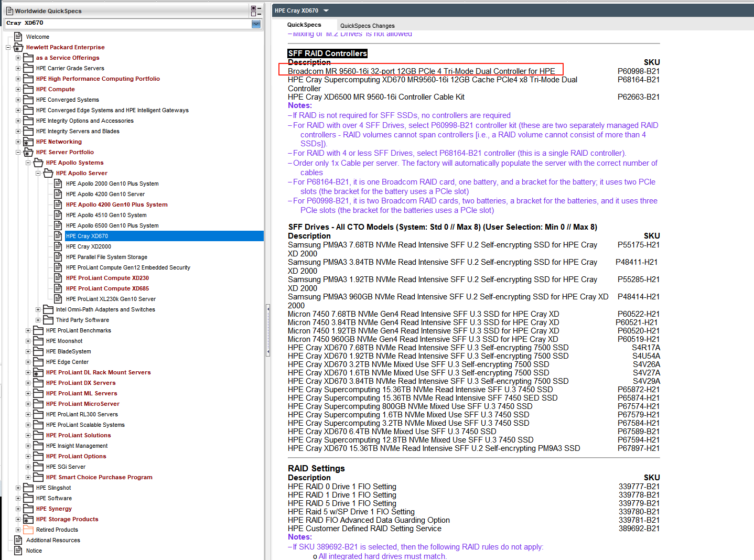Image resolution: width=754 pixels, height=560 pixels.
Task: Expand the Retired Products node
Action: [x=18, y=530]
